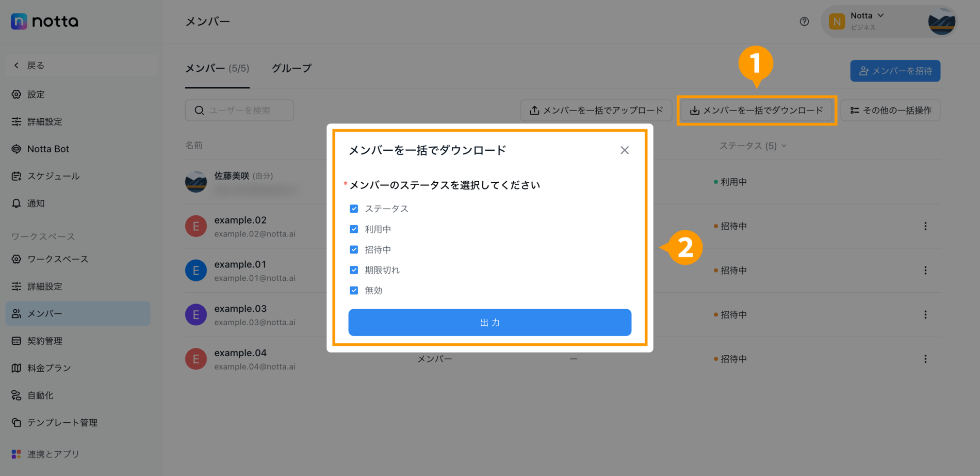Screen dimensions: 980x476
Task: Open the profile avatar in header
Action: click(941, 22)
